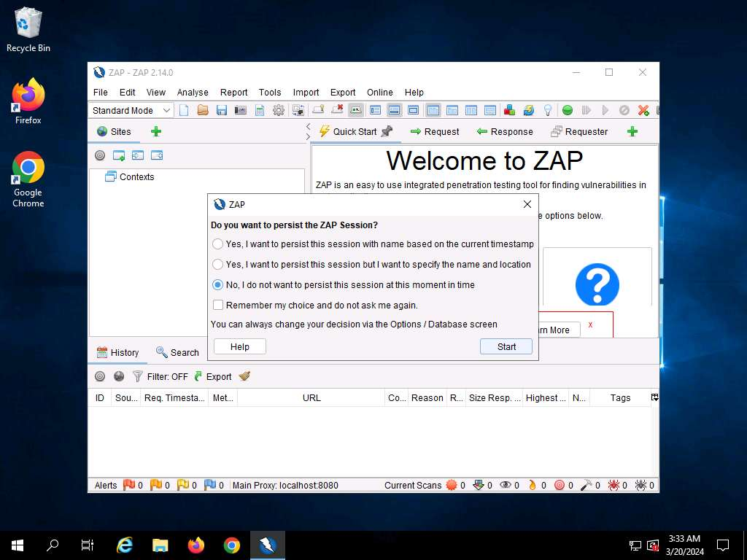This screenshot has width=747, height=560.
Task: Open the table column chooser icon
Action: click(x=654, y=397)
